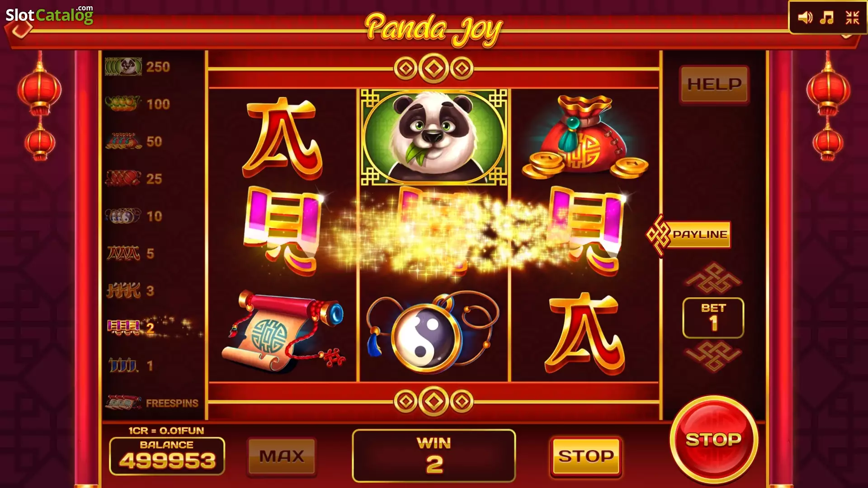This screenshot has height=488, width=868.
Task: Open the HELP panel
Action: pos(714,84)
